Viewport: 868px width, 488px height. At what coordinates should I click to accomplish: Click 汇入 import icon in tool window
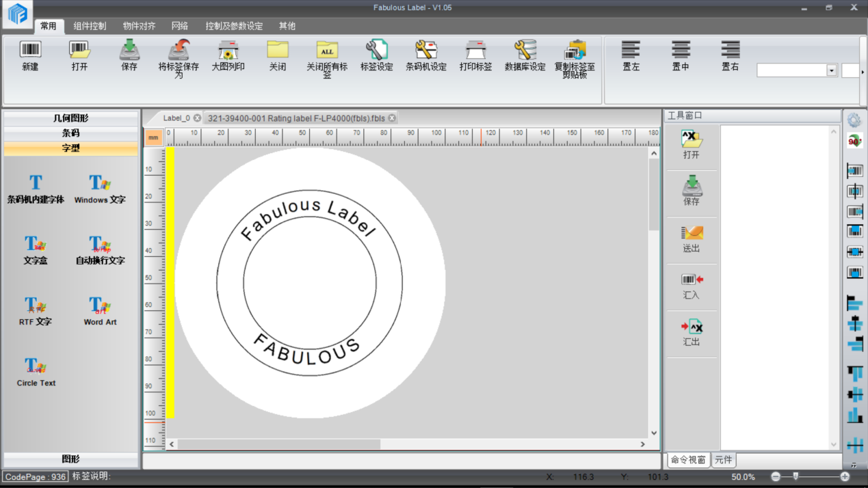pos(692,285)
